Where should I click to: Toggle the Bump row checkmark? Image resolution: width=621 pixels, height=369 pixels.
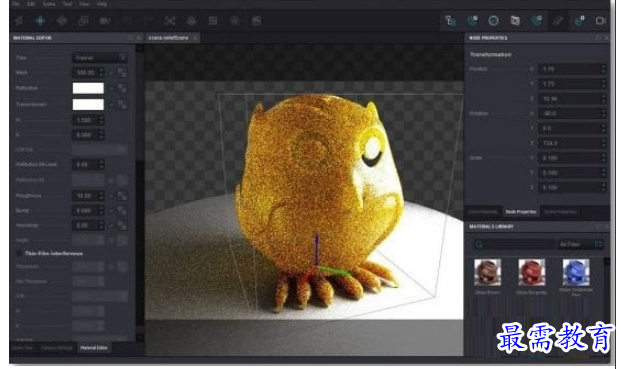click(111, 211)
